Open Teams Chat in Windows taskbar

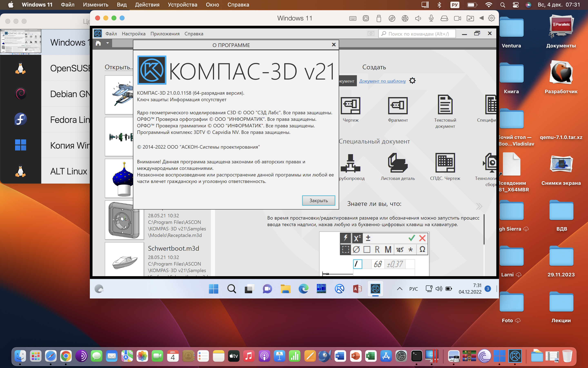click(x=267, y=289)
